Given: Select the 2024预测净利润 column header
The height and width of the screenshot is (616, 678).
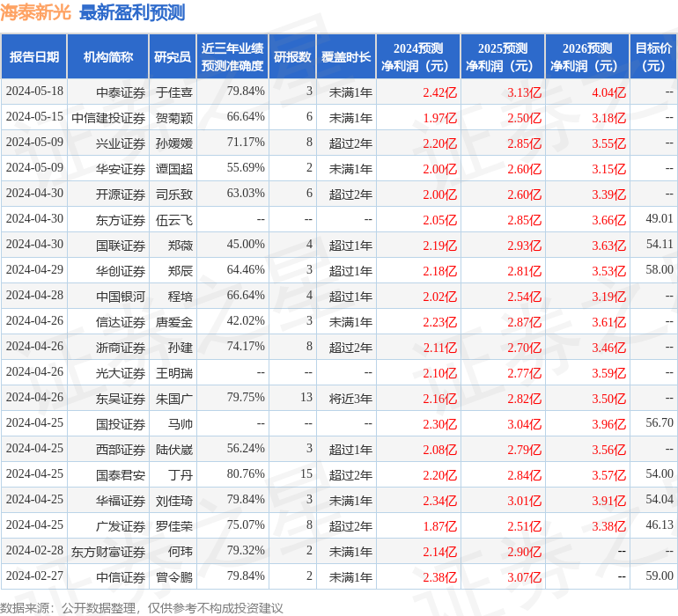Looking at the screenshot, I should pos(418,56).
